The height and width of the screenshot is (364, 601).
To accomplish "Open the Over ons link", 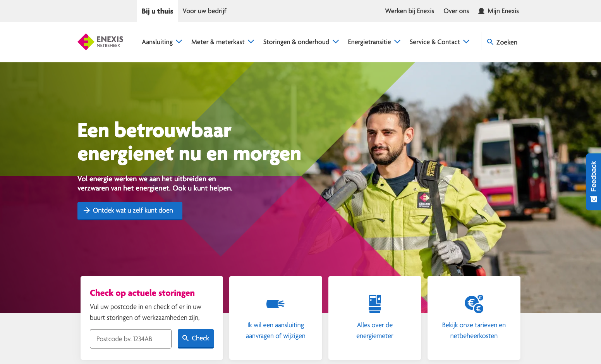I will coord(456,11).
